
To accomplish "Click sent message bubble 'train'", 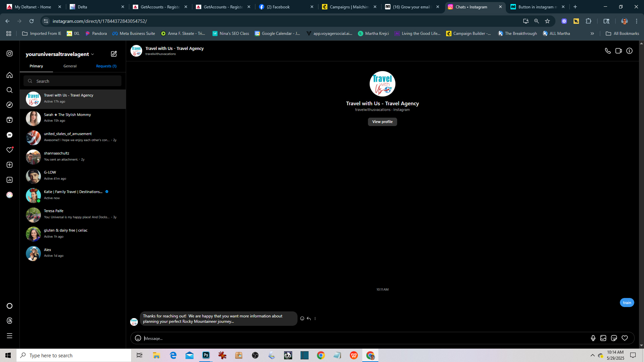I will pyautogui.click(x=627, y=303).
